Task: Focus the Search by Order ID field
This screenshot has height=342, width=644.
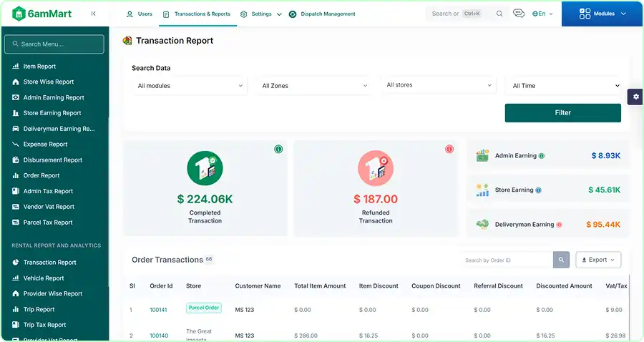Action: 507,260
